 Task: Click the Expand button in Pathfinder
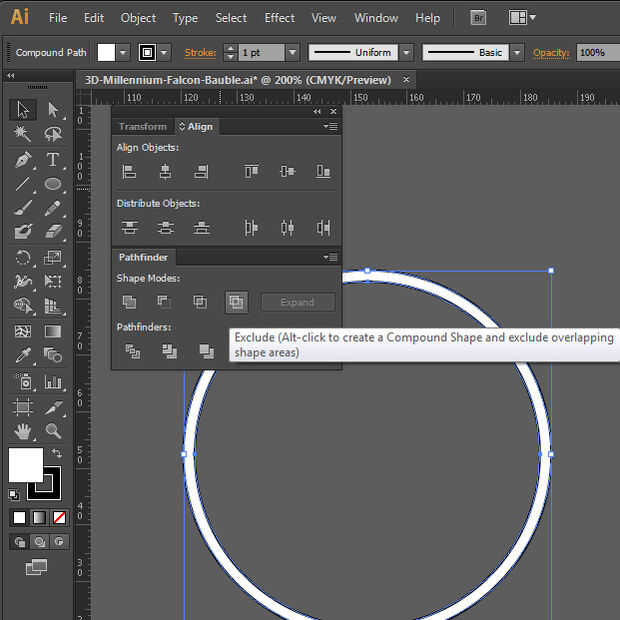(x=297, y=302)
